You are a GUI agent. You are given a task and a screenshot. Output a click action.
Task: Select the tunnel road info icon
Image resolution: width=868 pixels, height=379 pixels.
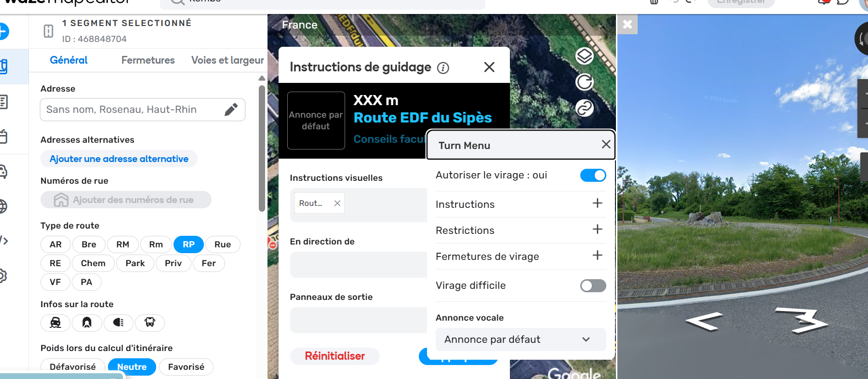[87, 323]
